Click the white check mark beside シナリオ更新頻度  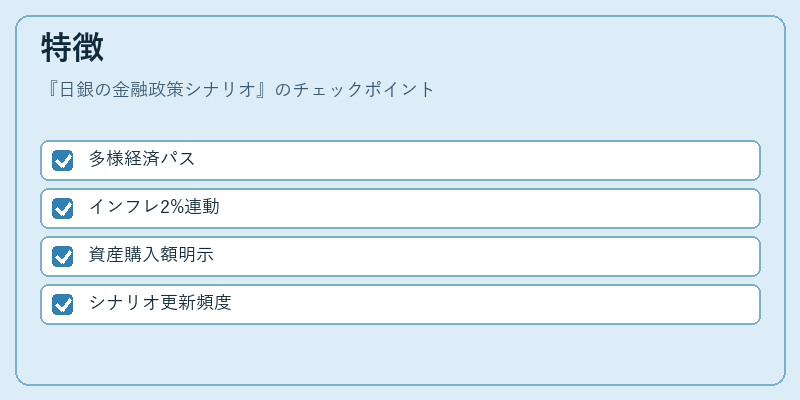(63, 305)
